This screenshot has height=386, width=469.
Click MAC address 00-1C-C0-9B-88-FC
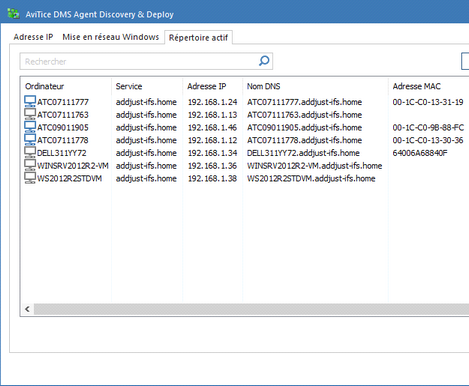pos(428,127)
